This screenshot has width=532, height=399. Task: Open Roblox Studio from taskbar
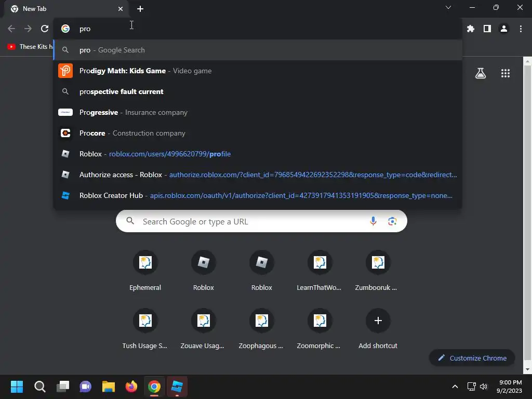[177, 387]
